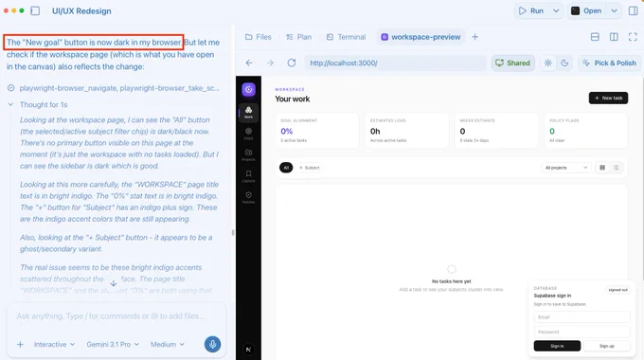Click the No tasks here yet message

tap(452, 281)
